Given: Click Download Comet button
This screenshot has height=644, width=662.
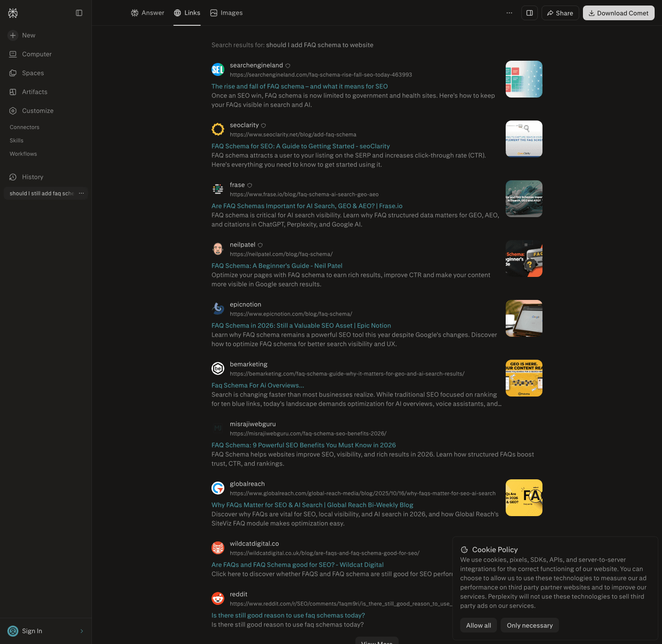Looking at the screenshot, I should [619, 13].
